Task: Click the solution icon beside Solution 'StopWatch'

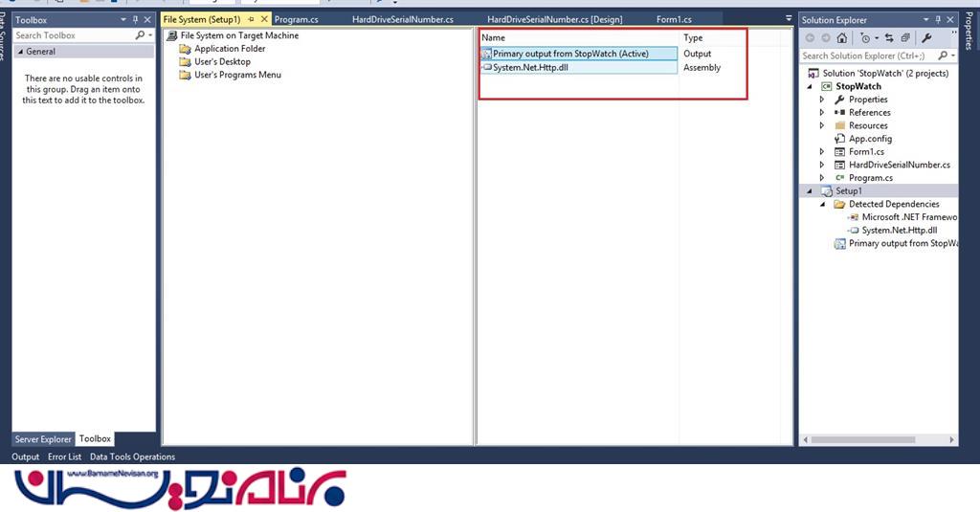Action: point(813,73)
